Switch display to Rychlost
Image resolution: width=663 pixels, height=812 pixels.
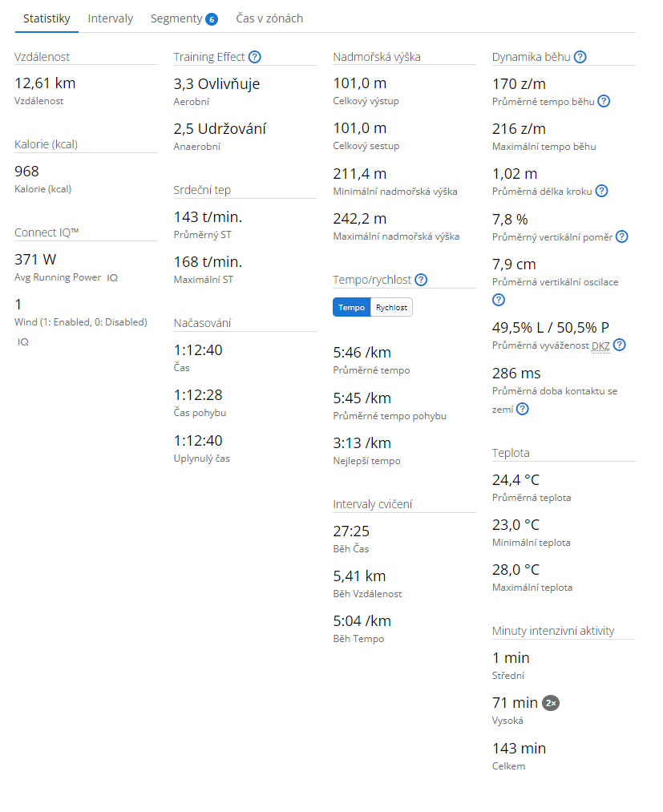pyautogui.click(x=391, y=308)
